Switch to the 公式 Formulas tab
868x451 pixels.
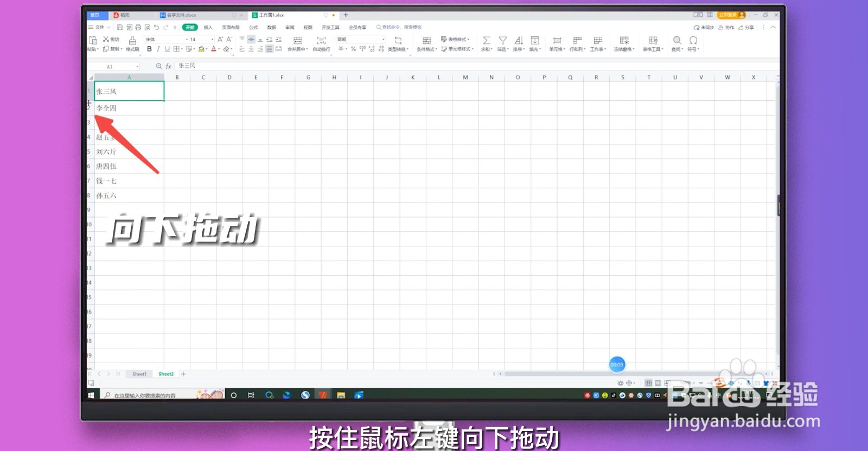pos(253,27)
